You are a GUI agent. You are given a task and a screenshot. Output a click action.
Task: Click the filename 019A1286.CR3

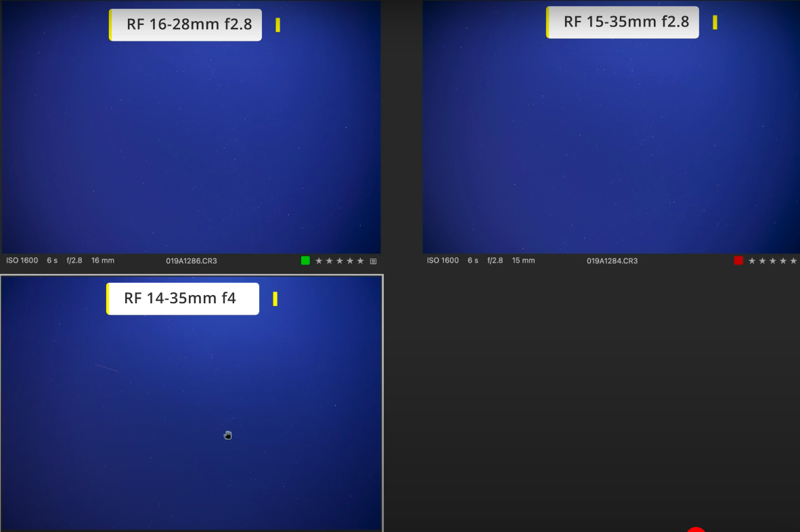[192, 261]
